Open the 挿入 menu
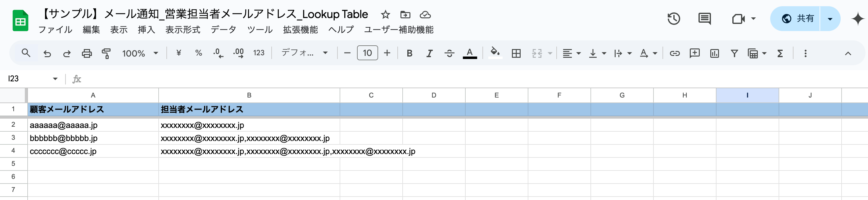 click(x=146, y=30)
